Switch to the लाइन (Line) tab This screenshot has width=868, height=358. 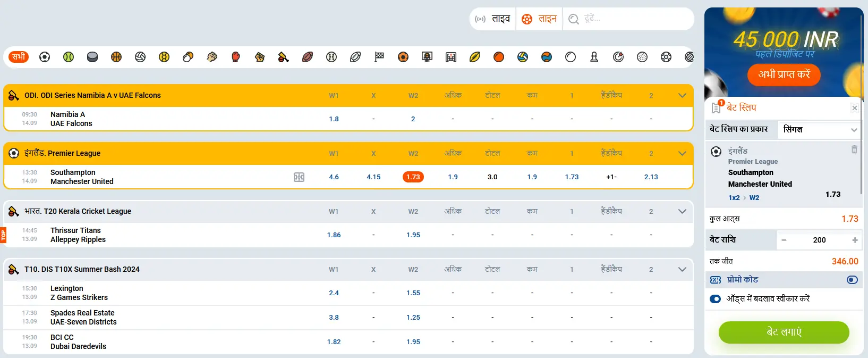(x=539, y=19)
